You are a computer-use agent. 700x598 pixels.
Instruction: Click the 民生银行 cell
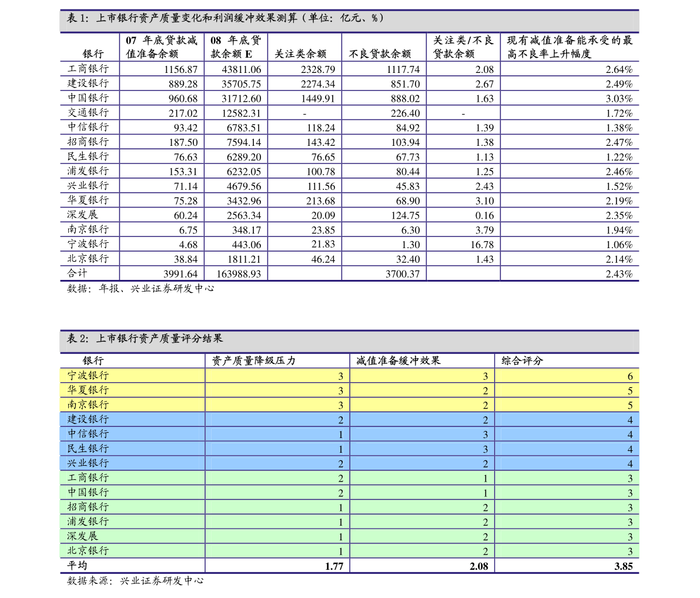tap(88, 449)
